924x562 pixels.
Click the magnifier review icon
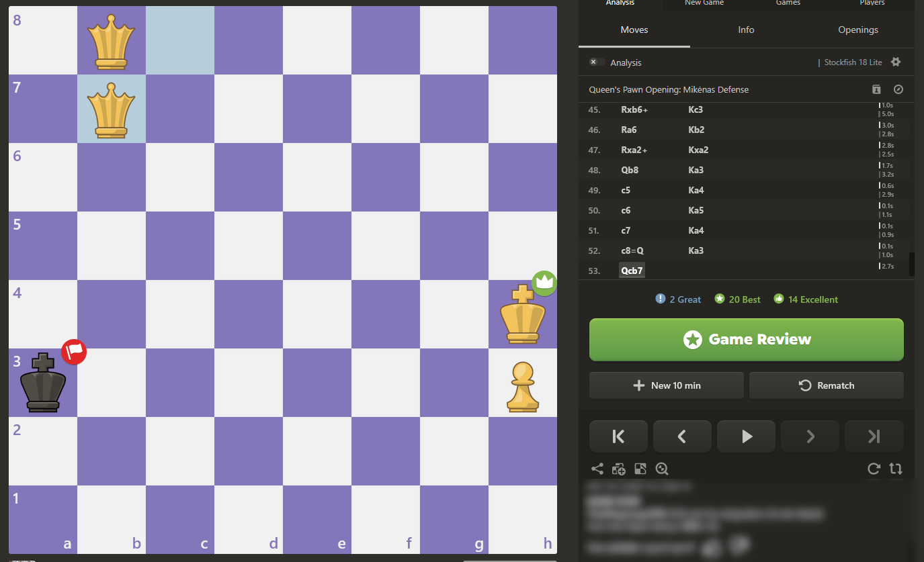coord(662,469)
